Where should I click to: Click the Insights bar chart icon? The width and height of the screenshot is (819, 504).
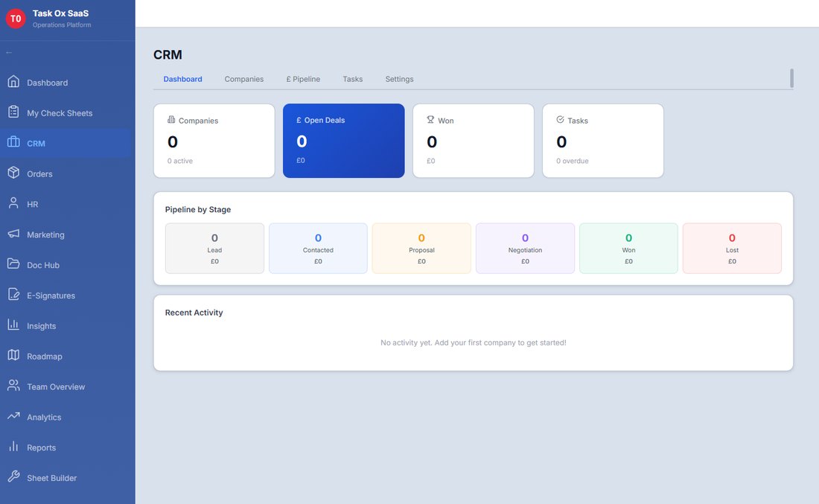13,325
